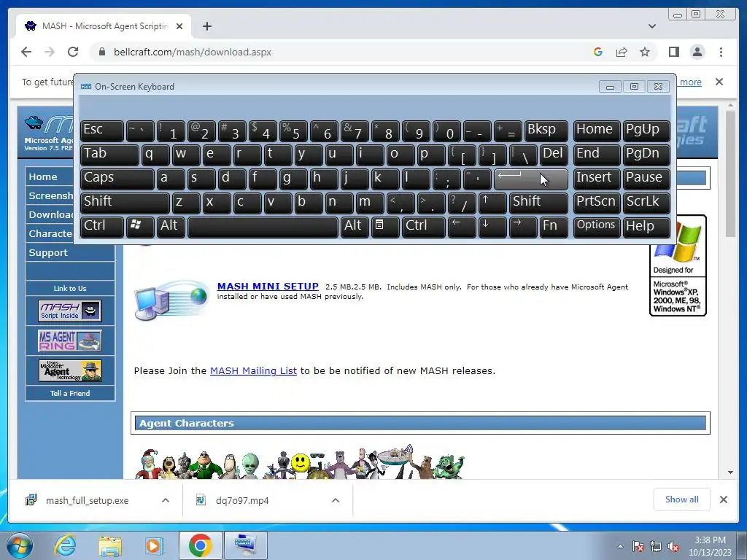Click the Tell a Friend sidebar item
747x560 pixels.
click(x=70, y=393)
